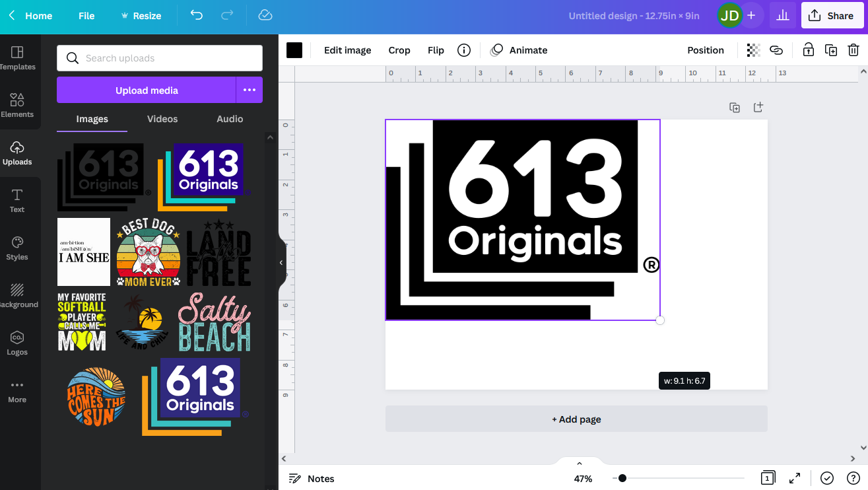Open the Logos panel
The height and width of the screenshot is (490, 868).
point(17,343)
